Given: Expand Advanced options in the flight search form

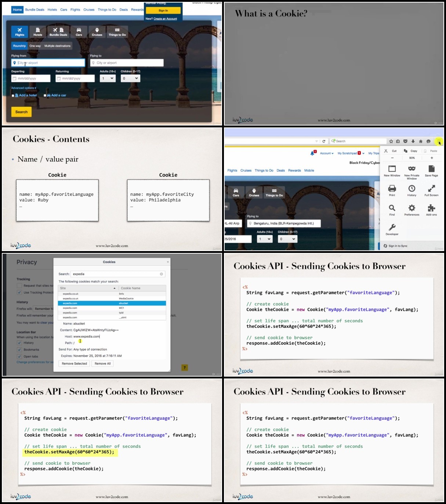Looking at the screenshot, I should click(x=23, y=88).
